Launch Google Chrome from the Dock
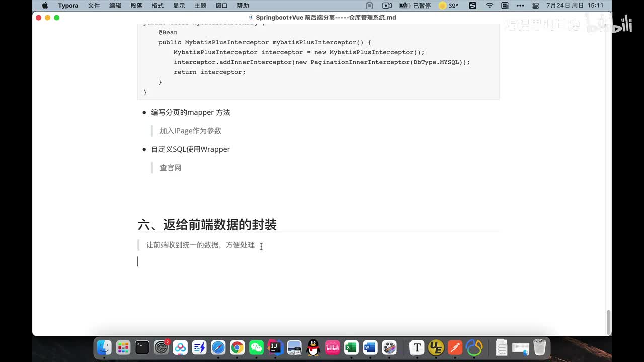 [237, 347]
